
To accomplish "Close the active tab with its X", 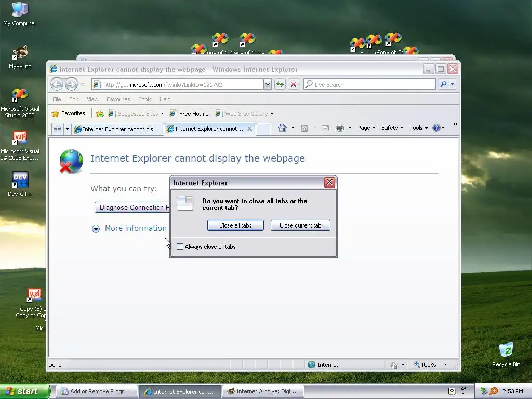I will 249,129.
